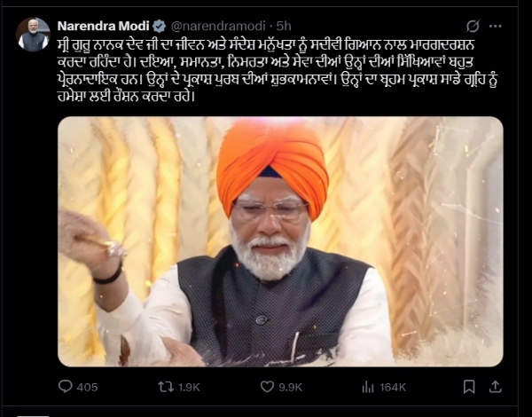This screenshot has height=417, width=532.
Task: Click the Narendra Modi display name
Action: [x=103, y=26]
